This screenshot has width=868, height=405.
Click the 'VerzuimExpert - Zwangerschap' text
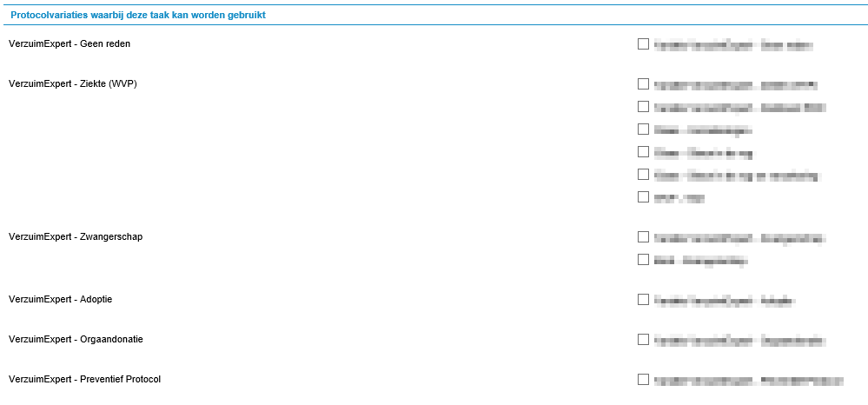pyautogui.click(x=76, y=236)
